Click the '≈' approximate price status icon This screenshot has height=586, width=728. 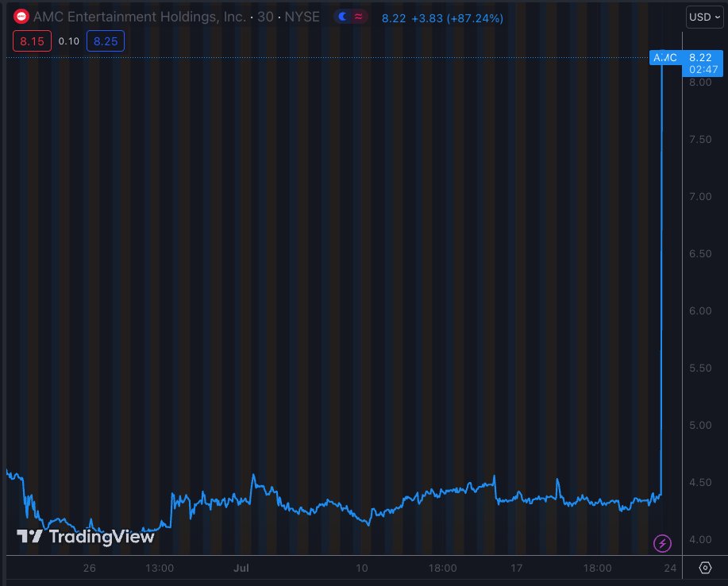357,16
